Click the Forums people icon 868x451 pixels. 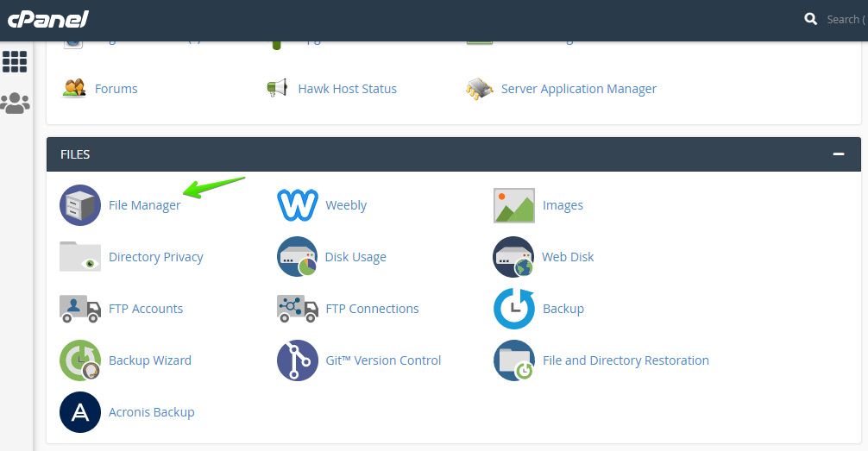coord(74,89)
